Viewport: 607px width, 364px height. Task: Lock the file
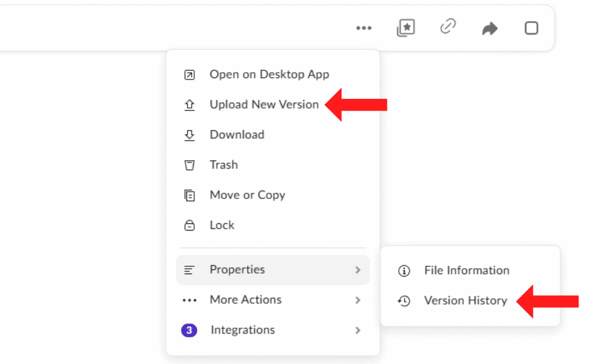tap(273, 225)
